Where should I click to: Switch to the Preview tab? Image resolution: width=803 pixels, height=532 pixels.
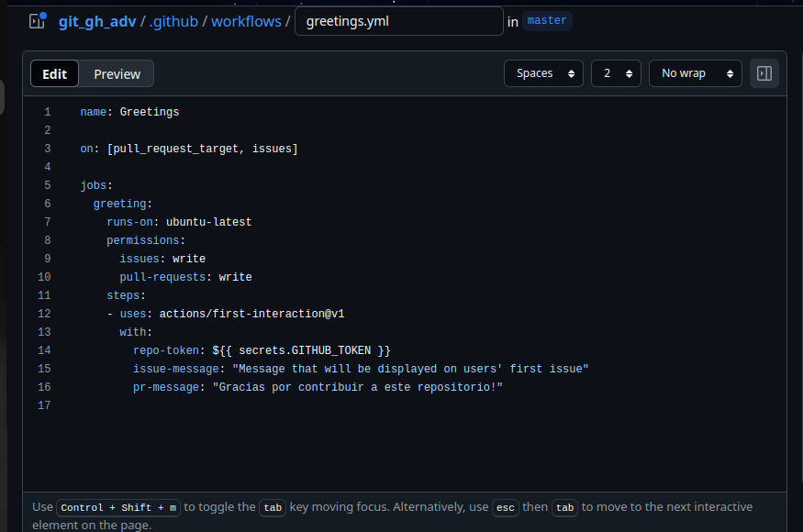pyautogui.click(x=117, y=73)
